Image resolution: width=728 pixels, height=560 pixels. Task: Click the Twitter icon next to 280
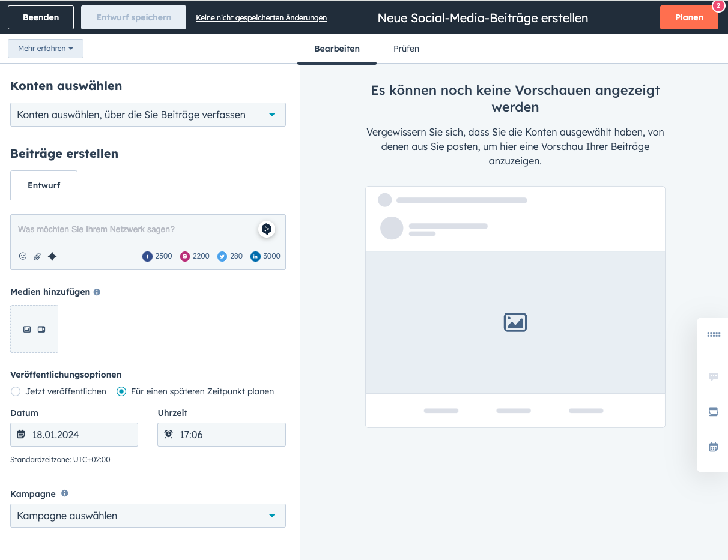pyautogui.click(x=222, y=256)
